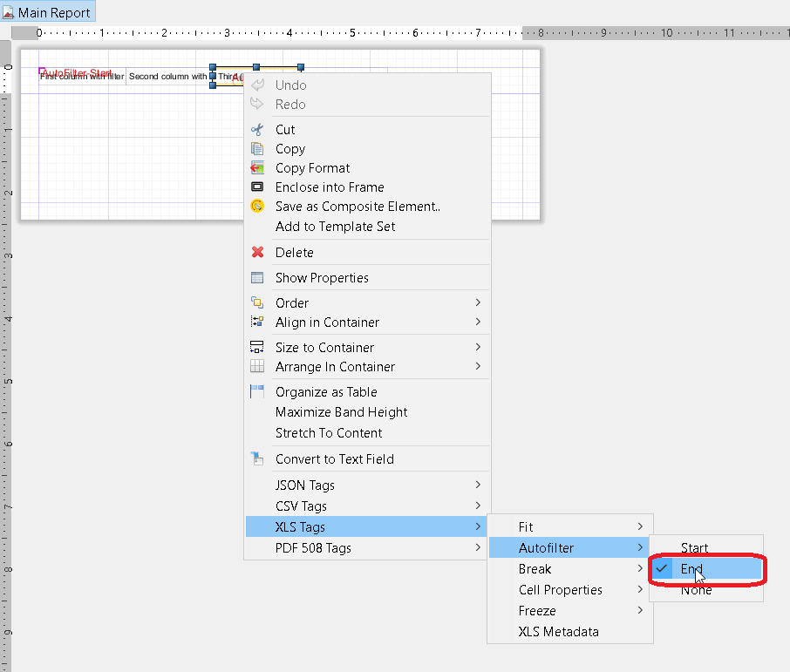The width and height of the screenshot is (790, 672).
Task: Select the Convert to Text Field icon
Action: click(x=259, y=458)
